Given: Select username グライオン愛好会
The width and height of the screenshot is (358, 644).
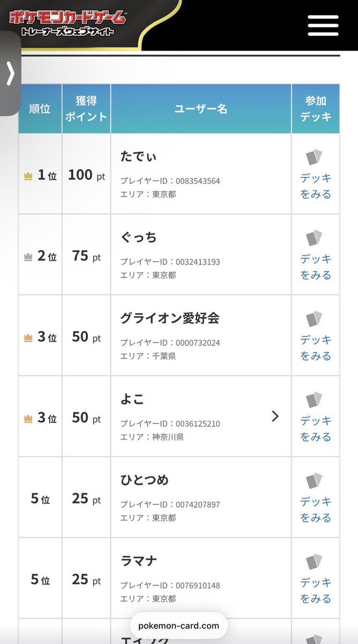Looking at the screenshot, I should coord(170,318).
